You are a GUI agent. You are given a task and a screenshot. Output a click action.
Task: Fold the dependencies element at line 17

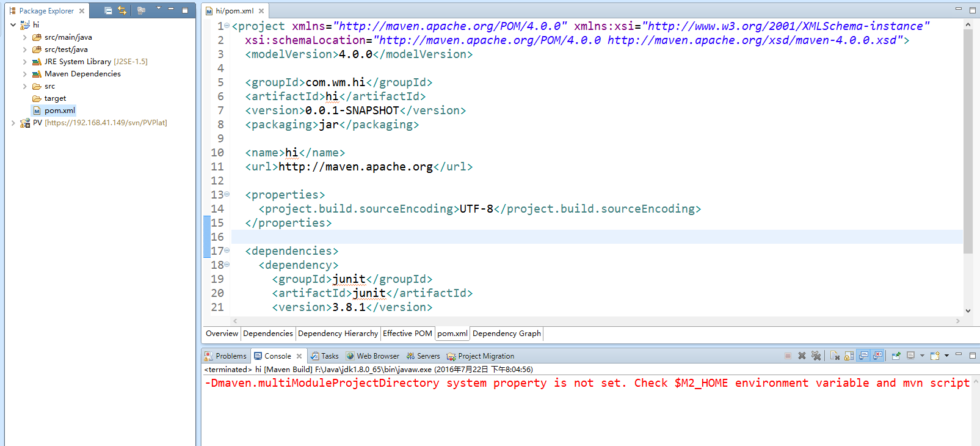(x=227, y=250)
